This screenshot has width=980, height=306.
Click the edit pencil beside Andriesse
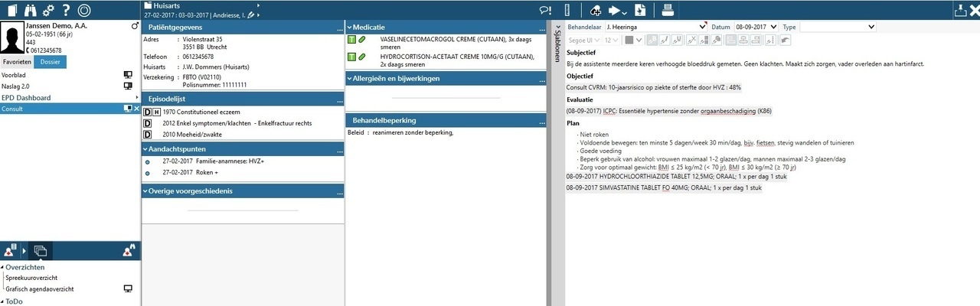click(x=251, y=15)
